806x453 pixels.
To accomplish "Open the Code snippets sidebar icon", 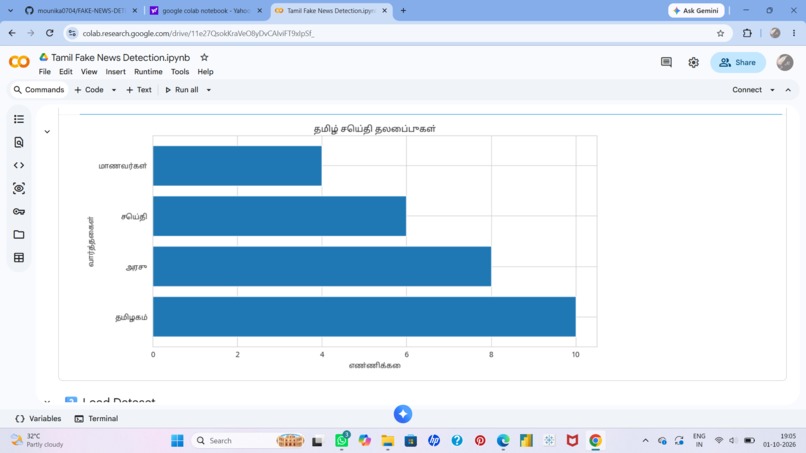I will pos(19,166).
